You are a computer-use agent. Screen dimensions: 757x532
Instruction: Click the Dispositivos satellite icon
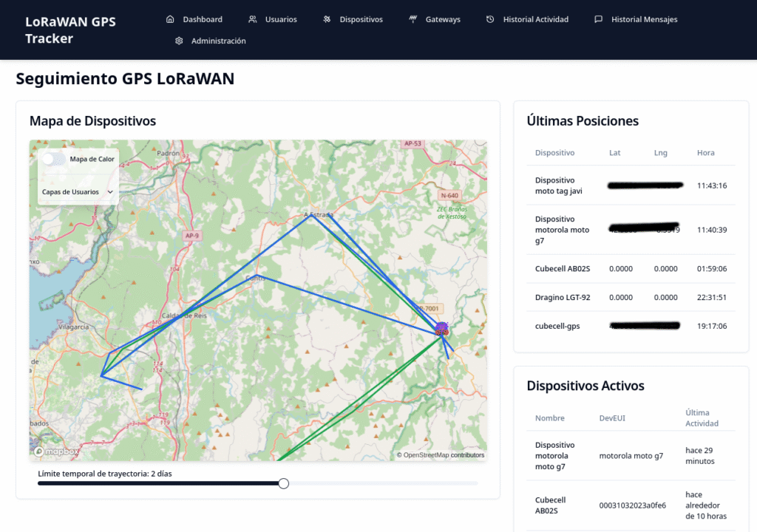327,19
